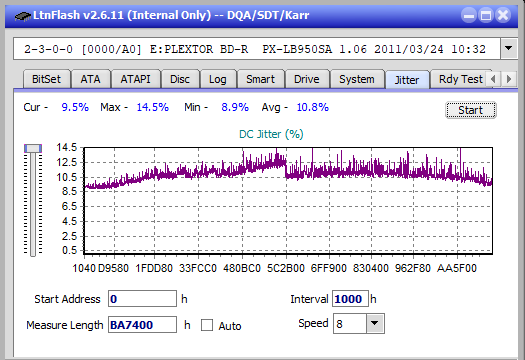Click the DC Jitter (%) chart title
525x360 pixels.
pos(271,134)
